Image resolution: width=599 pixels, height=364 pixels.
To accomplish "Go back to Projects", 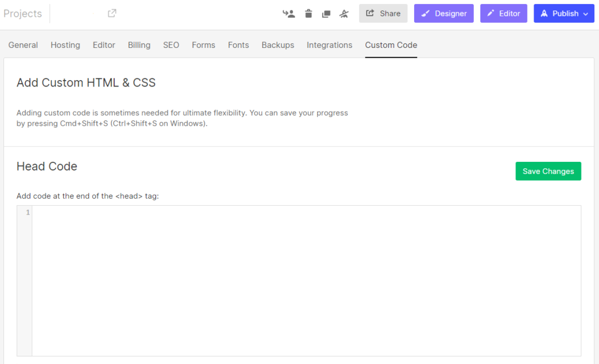I will 23,13.
